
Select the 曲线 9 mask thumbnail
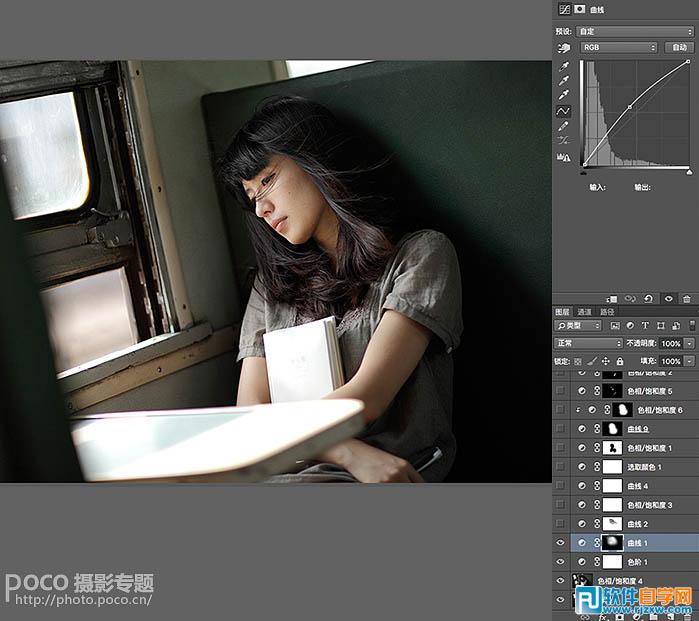coord(613,428)
